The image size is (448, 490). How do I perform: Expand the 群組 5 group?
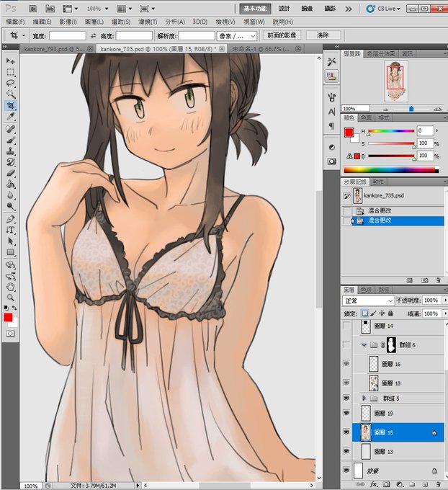click(x=364, y=398)
